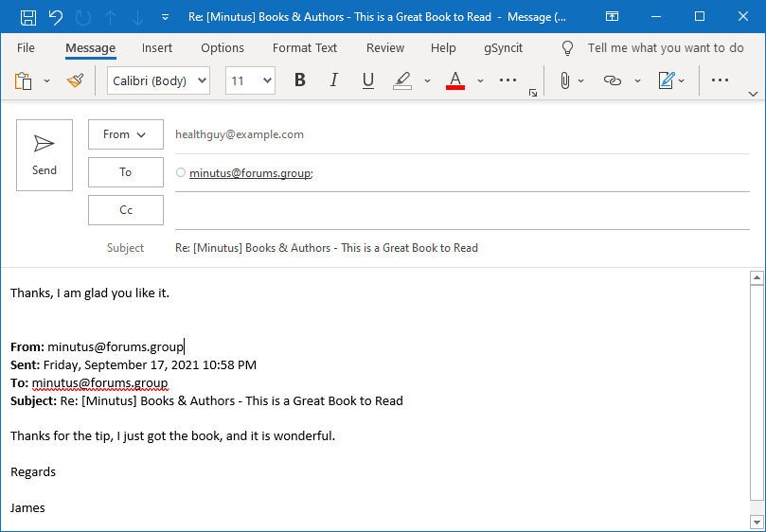Apply the text highlight color

pos(402,80)
